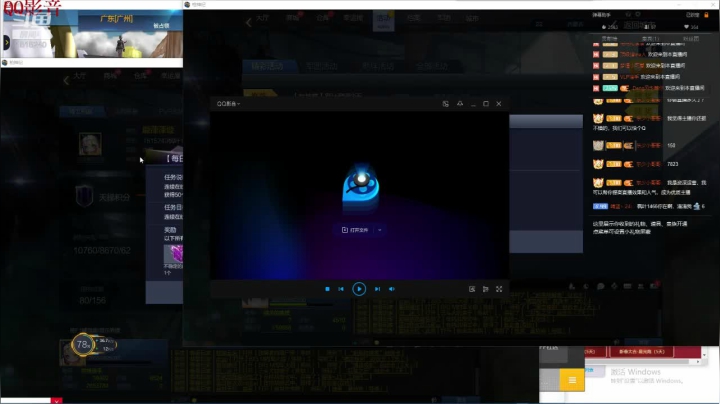Start playback in QQ Player
This screenshot has height=404, width=720.
[359, 289]
